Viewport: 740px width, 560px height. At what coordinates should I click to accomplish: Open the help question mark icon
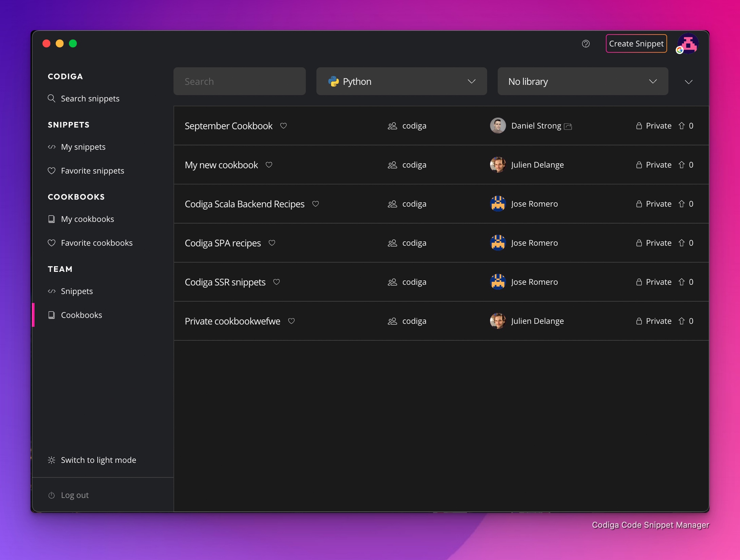[x=586, y=44]
